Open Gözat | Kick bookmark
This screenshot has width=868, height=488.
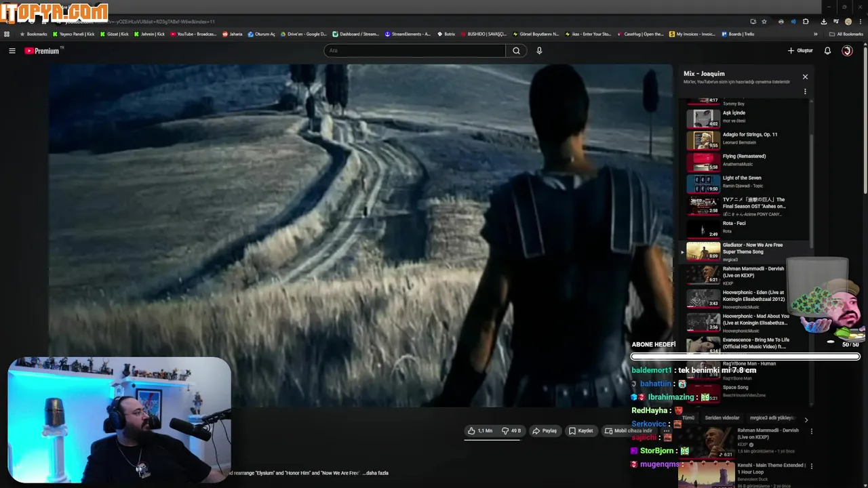pos(115,34)
